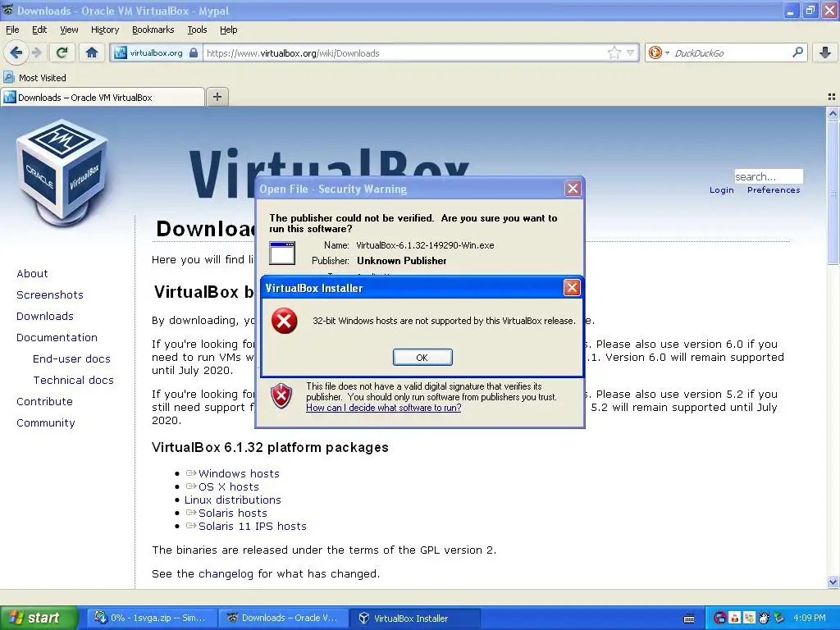Open the Documentation sidebar link
Image resolution: width=840 pixels, height=630 pixels.
(57, 337)
